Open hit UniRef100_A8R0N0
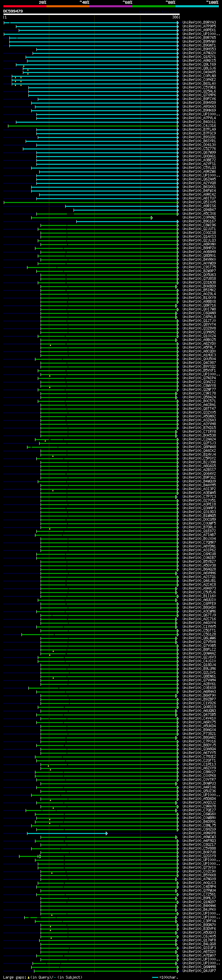 click(x=199, y=244)
